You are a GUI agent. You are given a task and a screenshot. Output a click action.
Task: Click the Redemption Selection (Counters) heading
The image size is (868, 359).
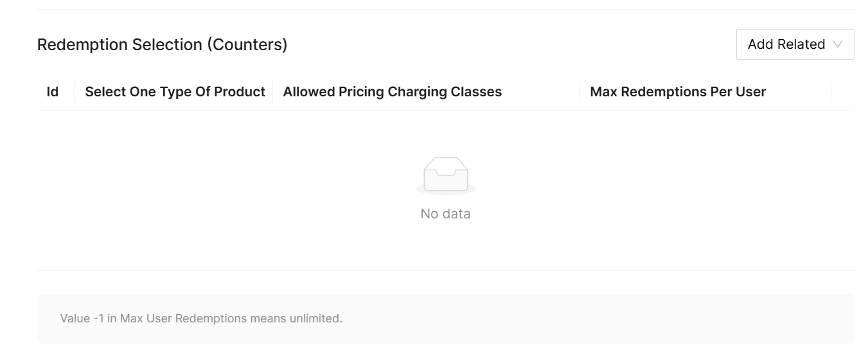tap(162, 45)
